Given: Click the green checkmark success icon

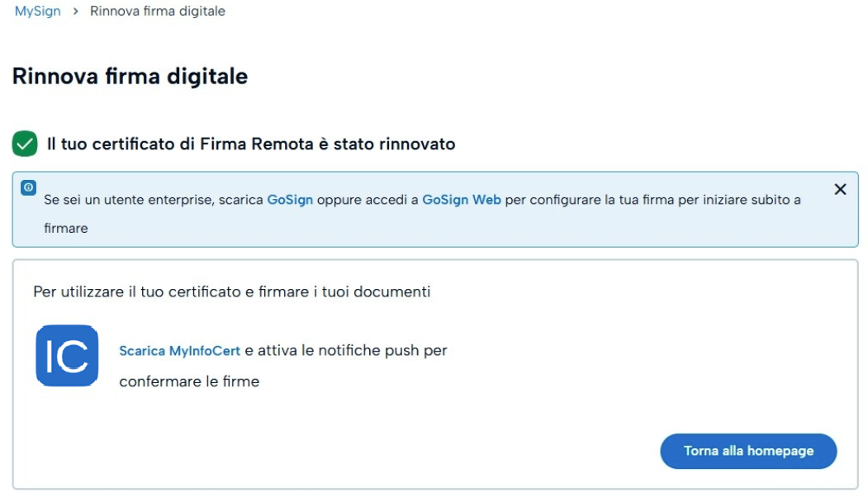Looking at the screenshot, I should click(x=25, y=144).
